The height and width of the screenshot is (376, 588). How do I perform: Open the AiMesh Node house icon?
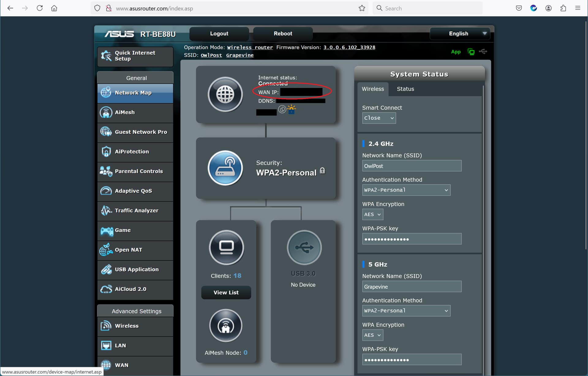(226, 326)
